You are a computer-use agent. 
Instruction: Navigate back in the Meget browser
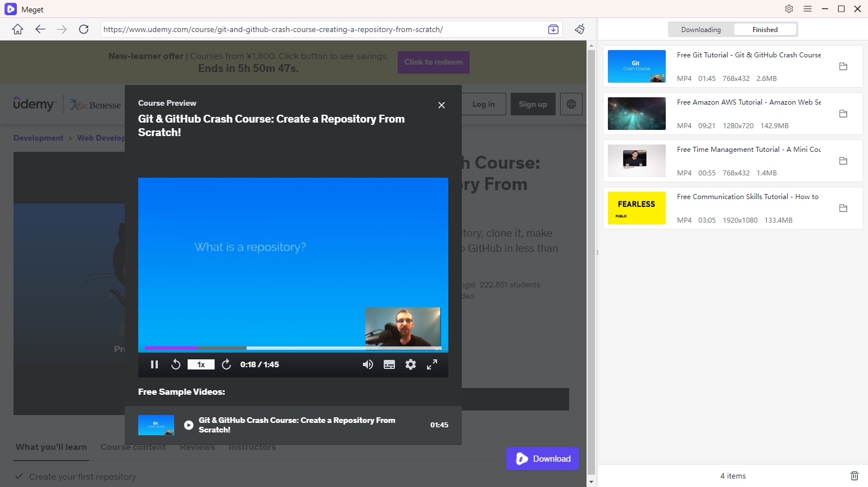pos(40,29)
